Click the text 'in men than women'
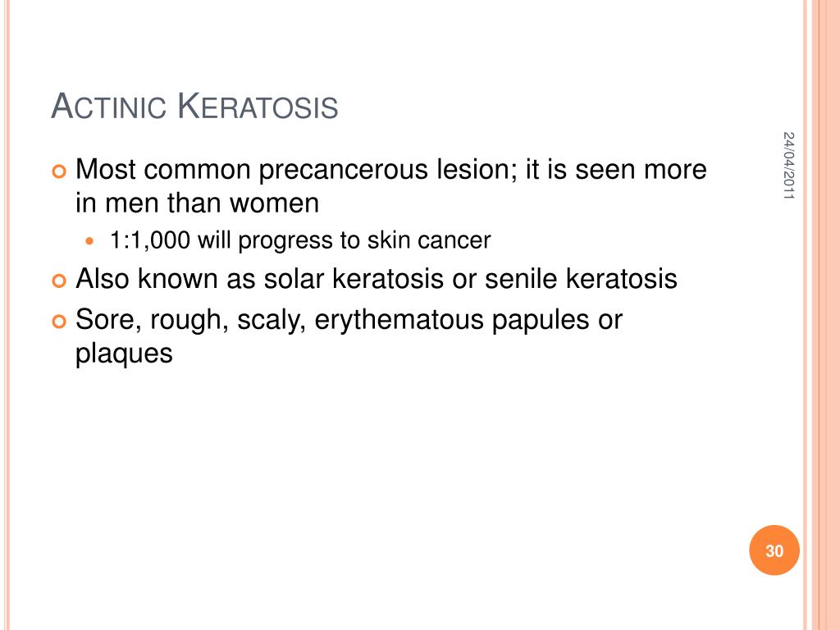 [x=197, y=203]
